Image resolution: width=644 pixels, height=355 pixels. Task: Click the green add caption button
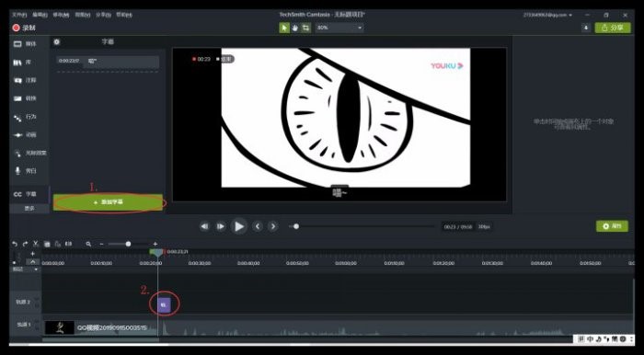108,202
